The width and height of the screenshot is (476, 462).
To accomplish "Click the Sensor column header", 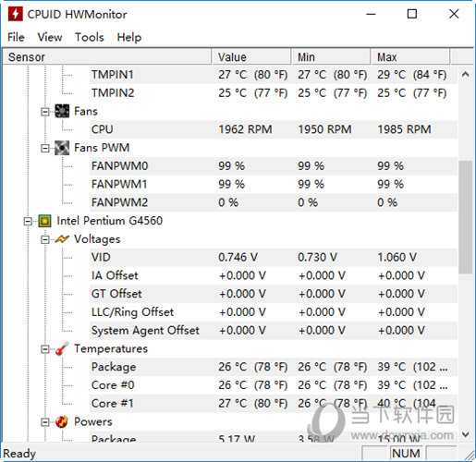I will click(x=107, y=57).
